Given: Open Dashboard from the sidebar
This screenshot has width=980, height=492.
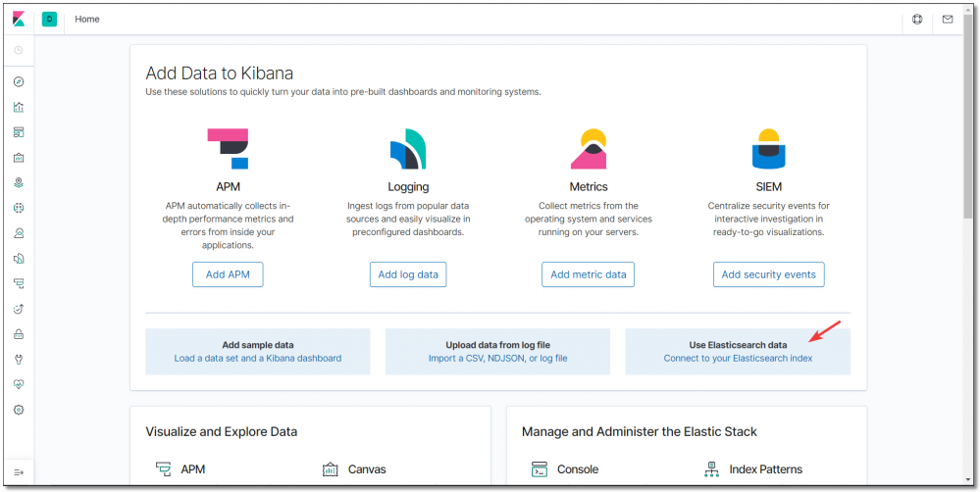Looking at the screenshot, I should click(19, 132).
